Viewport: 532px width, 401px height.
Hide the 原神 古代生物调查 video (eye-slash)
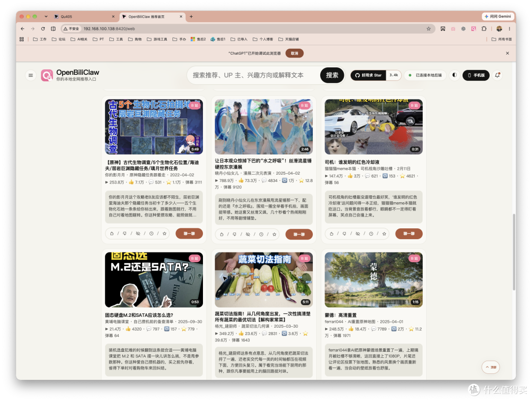pyautogui.click(x=138, y=234)
